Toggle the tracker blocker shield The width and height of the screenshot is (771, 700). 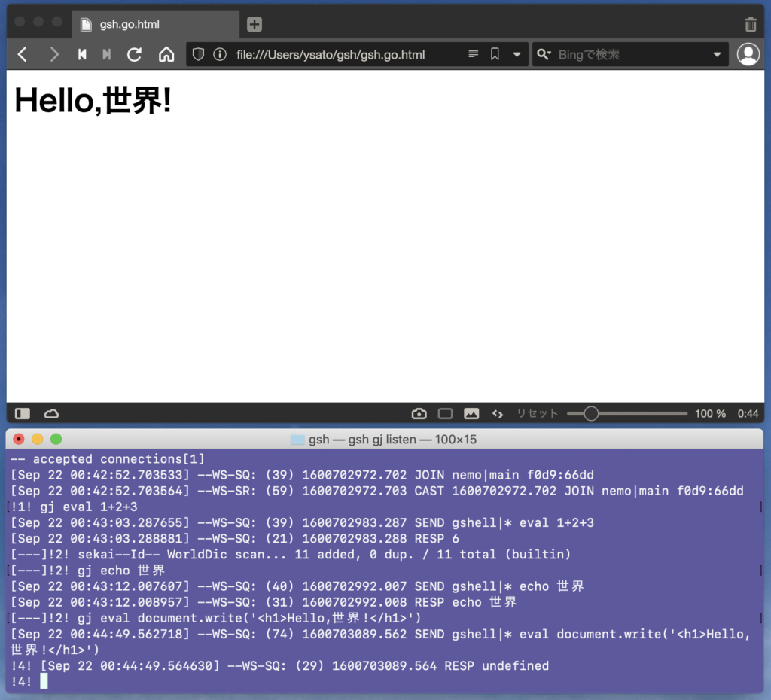[x=198, y=54]
